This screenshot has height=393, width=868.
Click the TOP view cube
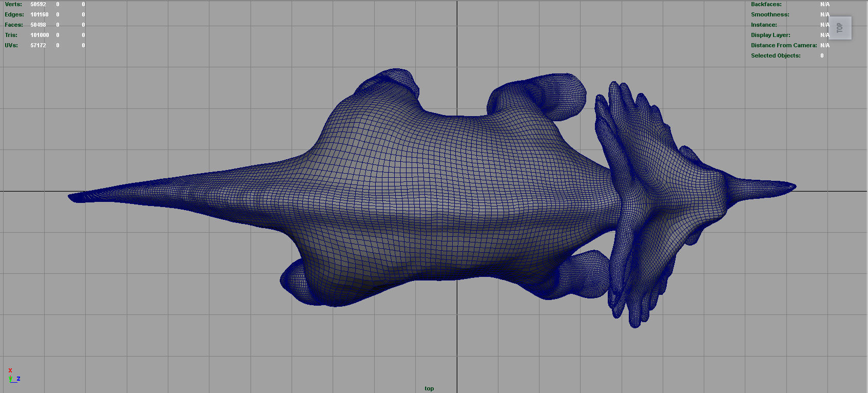coord(840,28)
